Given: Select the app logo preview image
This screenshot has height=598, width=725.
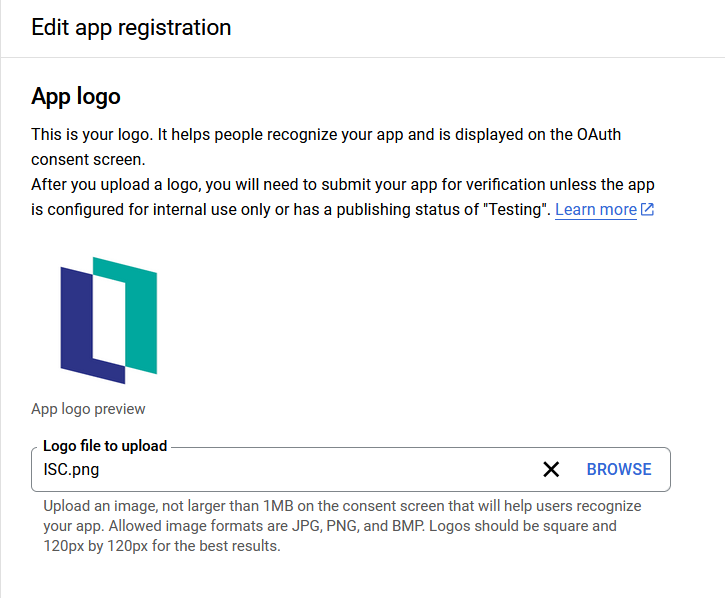Looking at the screenshot, I should (109, 320).
